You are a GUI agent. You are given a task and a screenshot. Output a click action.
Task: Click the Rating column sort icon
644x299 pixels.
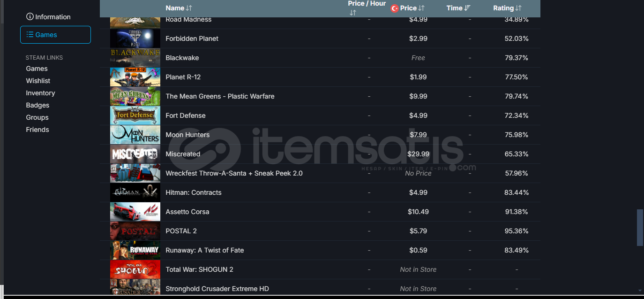(518, 8)
